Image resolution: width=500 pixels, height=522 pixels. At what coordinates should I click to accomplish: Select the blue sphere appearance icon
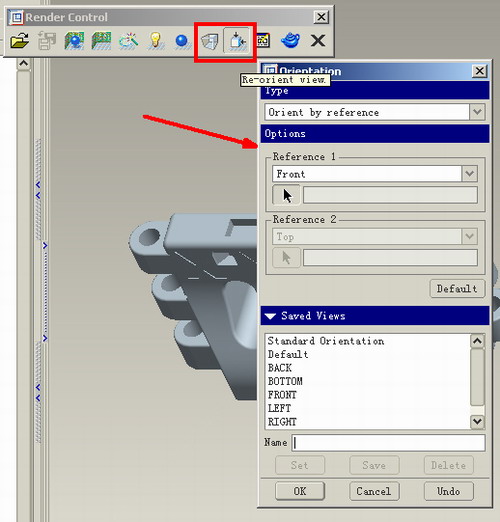pyautogui.click(x=182, y=41)
